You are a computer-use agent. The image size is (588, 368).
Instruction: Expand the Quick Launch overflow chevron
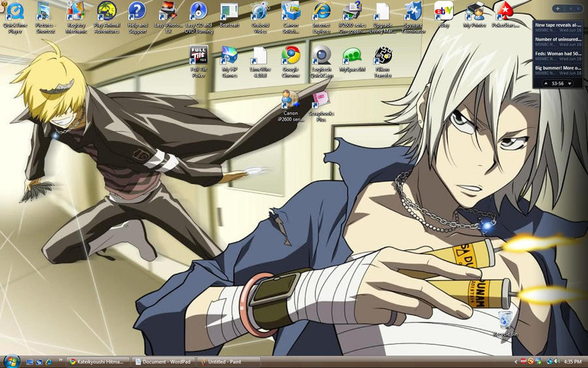click(60, 360)
